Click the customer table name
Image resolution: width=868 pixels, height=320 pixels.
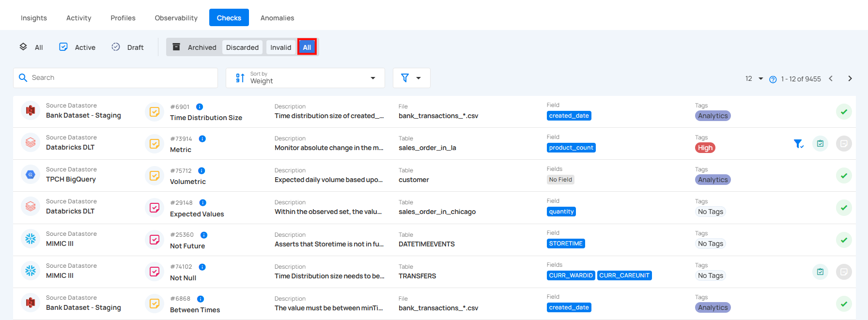pyautogui.click(x=414, y=180)
